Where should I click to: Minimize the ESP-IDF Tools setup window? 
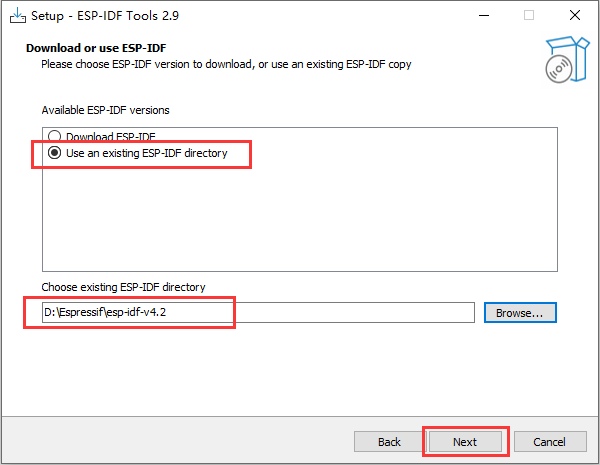tap(484, 15)
